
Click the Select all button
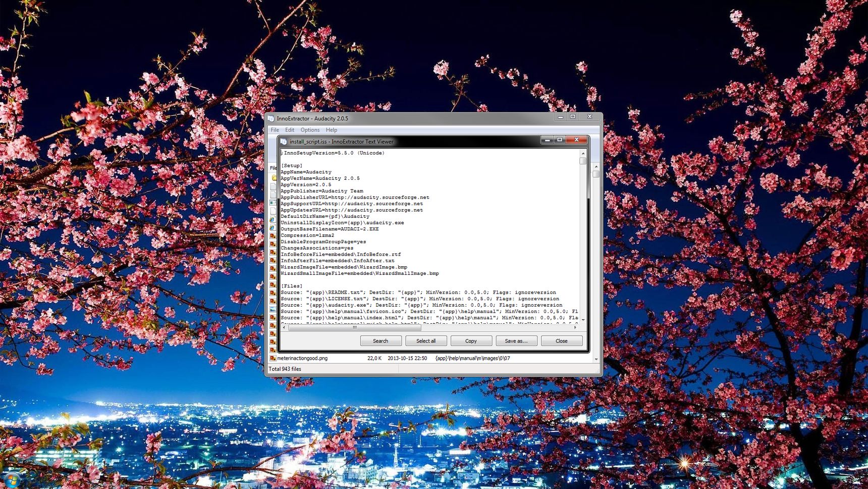tap(426, 341)
